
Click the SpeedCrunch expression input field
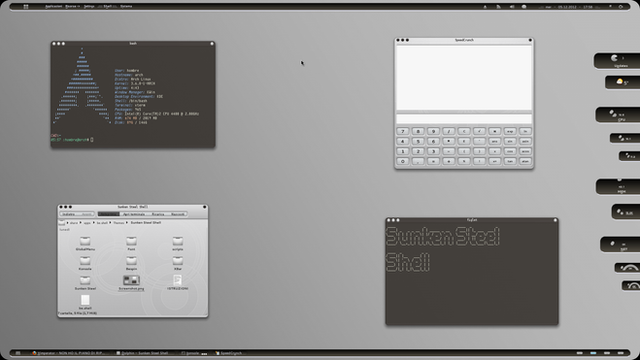(x=464, y=119)
